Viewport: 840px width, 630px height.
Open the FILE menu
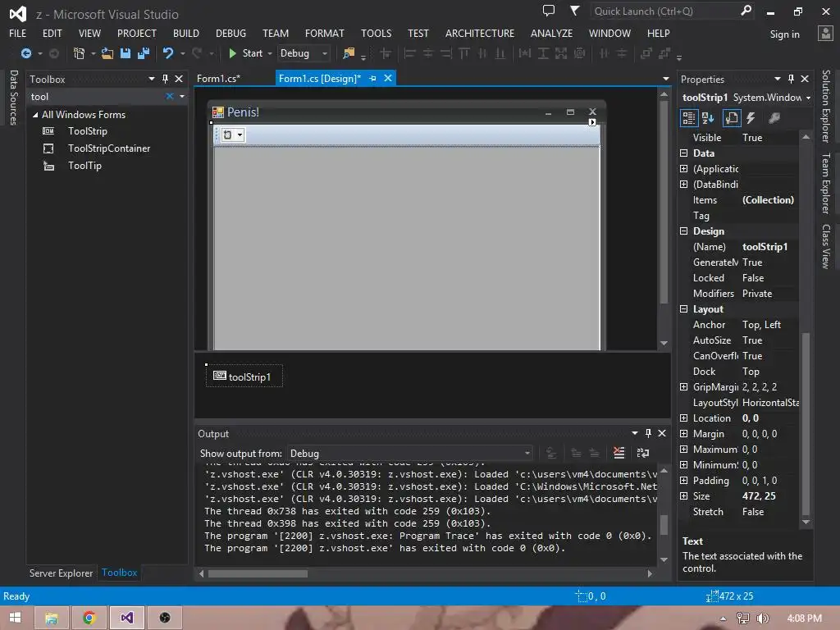[x=18, y=33]
